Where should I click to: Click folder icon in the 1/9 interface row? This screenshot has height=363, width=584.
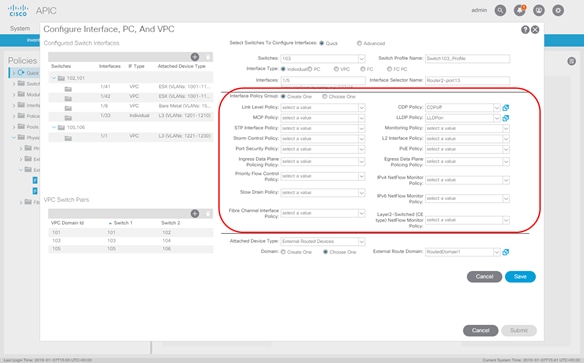pyautogui.click(x=68, y=108)
